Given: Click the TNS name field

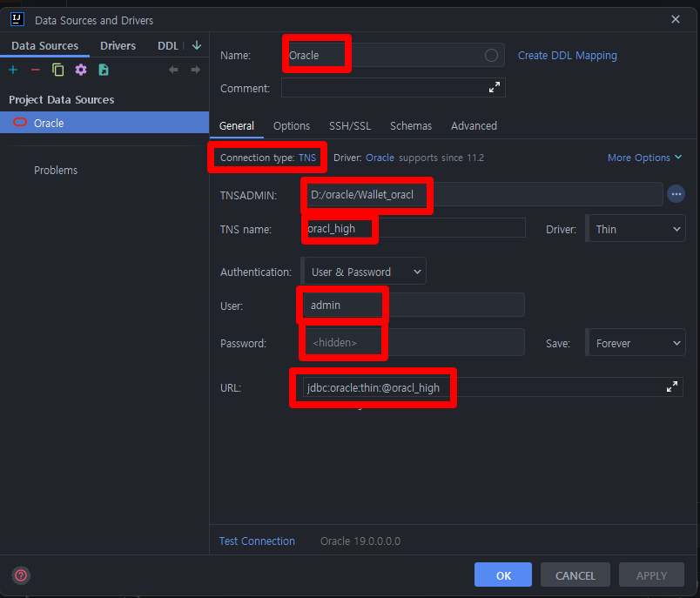Looking at the screenshot, I should pos(414,228).
